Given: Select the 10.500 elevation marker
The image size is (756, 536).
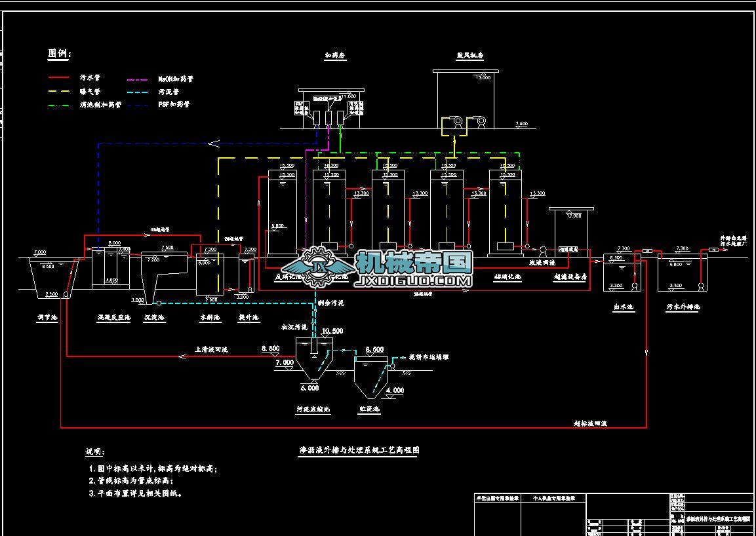Looking at the screenshot, I should (332, 332).
